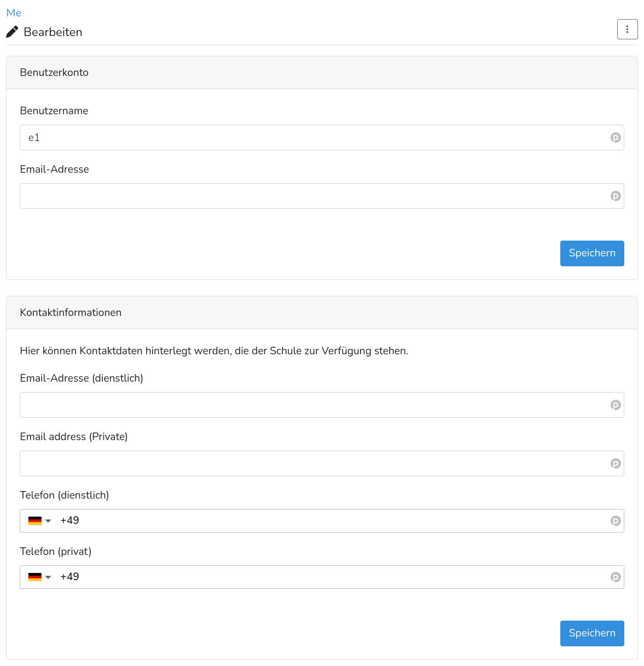Focus the Benutzername input containing e1

[322, 138]
